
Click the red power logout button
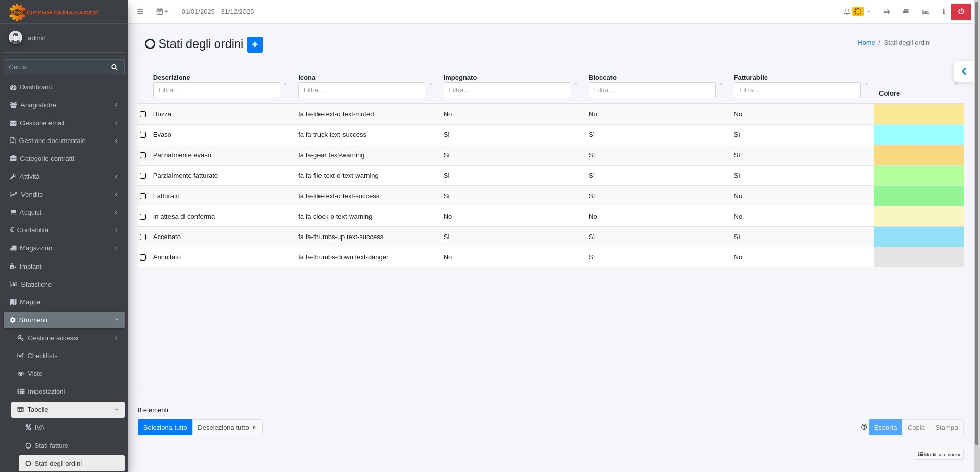pyautogui.click(x=961, y=11)
